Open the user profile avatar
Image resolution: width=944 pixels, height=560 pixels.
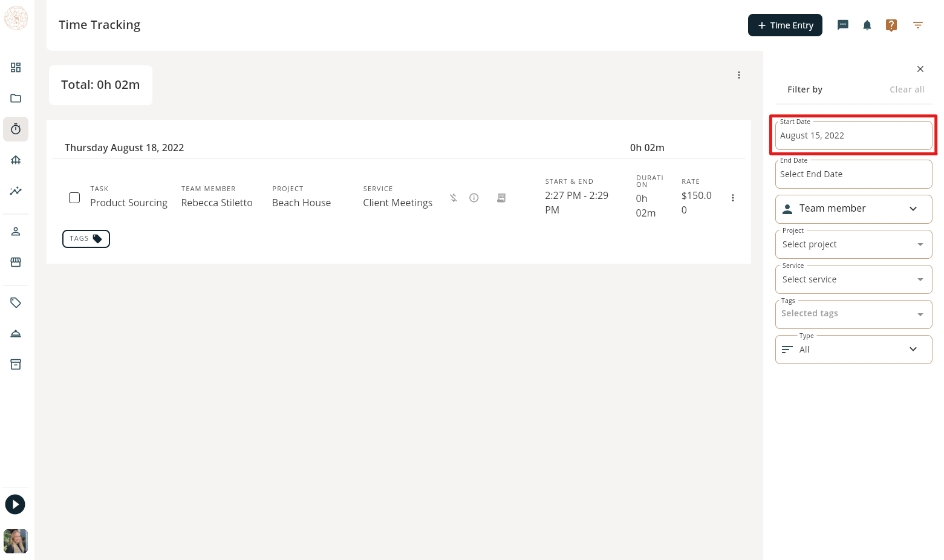[15, 541]
